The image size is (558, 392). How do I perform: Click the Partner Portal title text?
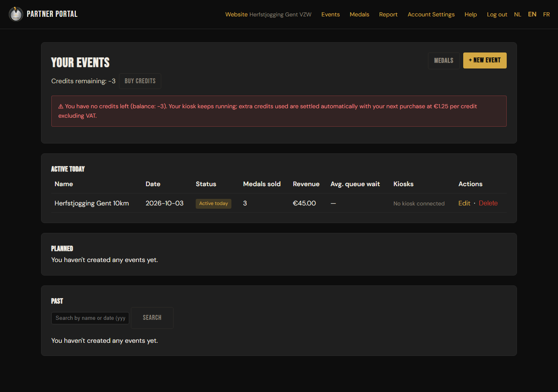click(x=52, y=14)
